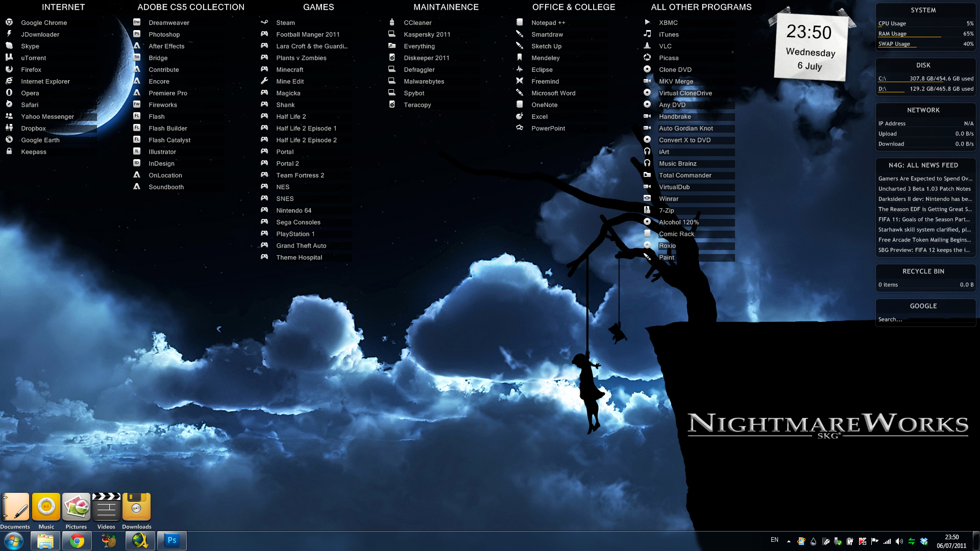Click the Firefox icon in Internet list
Image resolution: width=980 pixels, height=551 pixels.
[9, 69]
